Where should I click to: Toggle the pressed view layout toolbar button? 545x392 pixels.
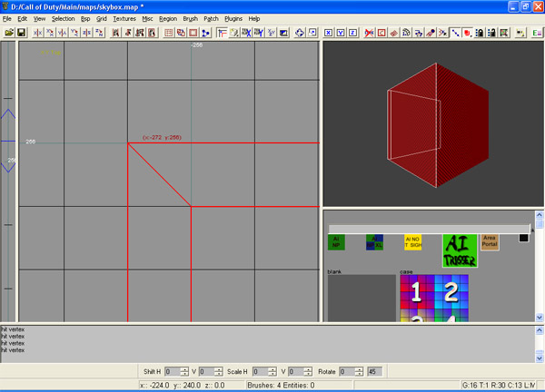222,33
